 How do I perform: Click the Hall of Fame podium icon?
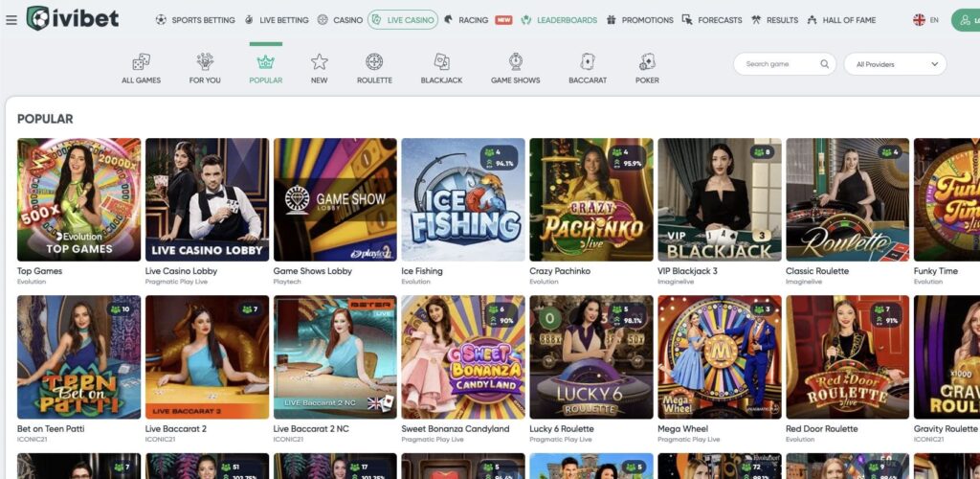(812, 20)
